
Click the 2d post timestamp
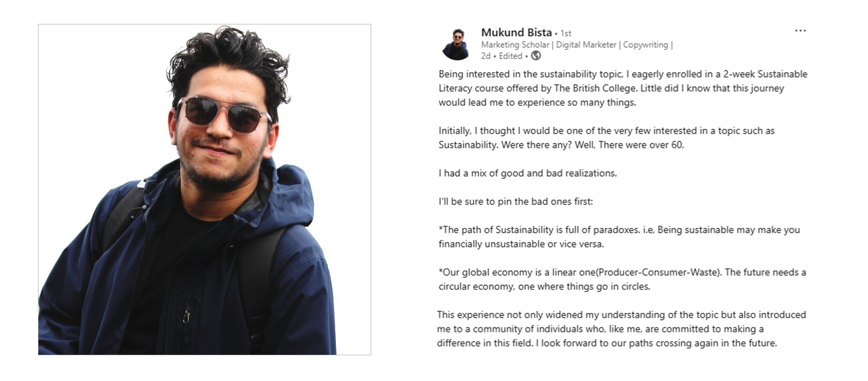(x=486, y=56)
